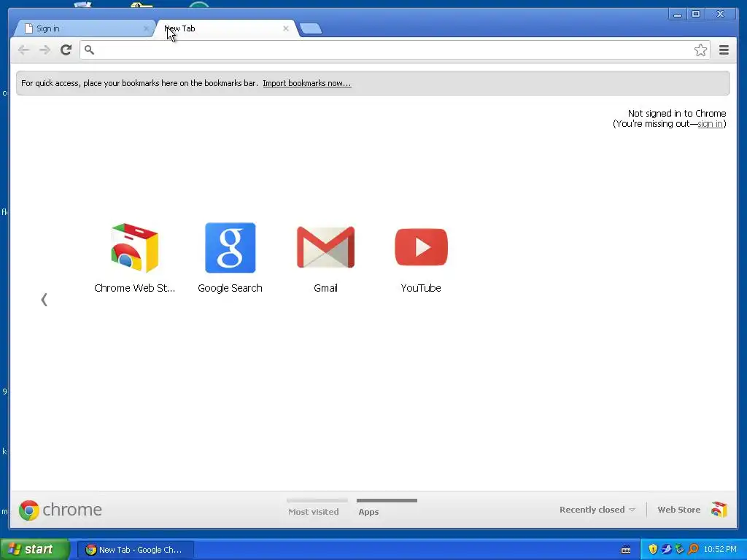Close the New Tab tab
Image resolution: width=747 pixels, height=560 pixels.
286,28
